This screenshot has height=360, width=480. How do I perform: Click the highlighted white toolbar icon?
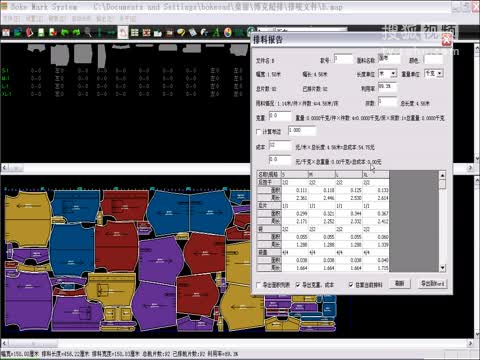click(123, 32)
